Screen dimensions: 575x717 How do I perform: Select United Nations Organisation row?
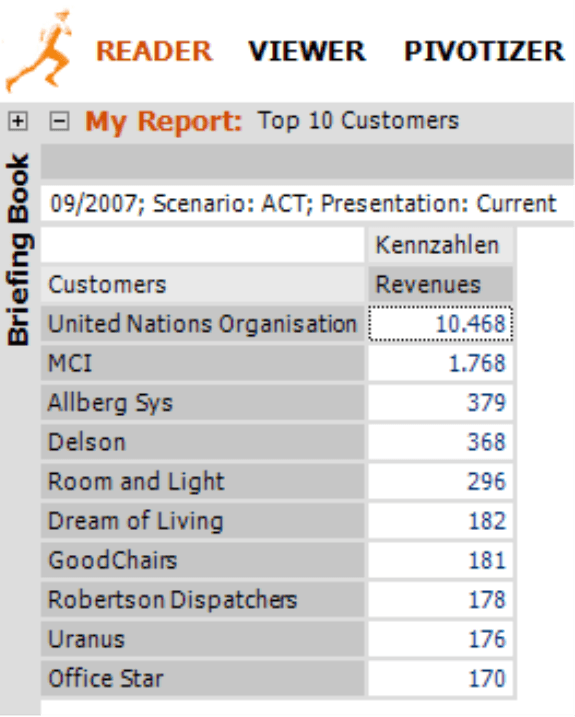tap(203, 324)
